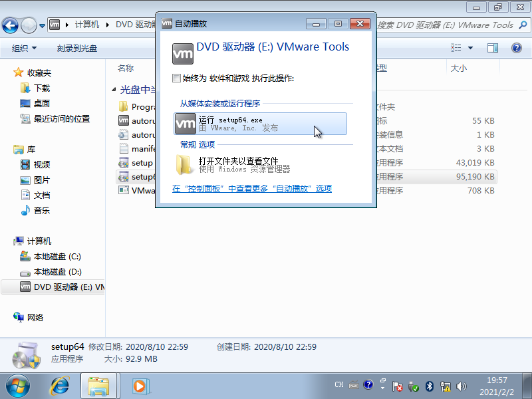Collapse the 光盘中 file group
The image size is (532, 399).
point(114,90)
